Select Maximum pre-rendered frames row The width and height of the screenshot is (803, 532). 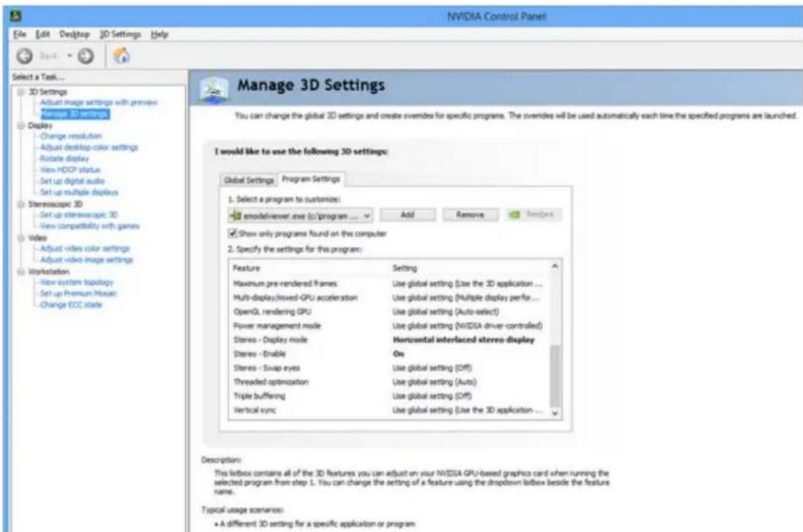[x=389, y=284]
